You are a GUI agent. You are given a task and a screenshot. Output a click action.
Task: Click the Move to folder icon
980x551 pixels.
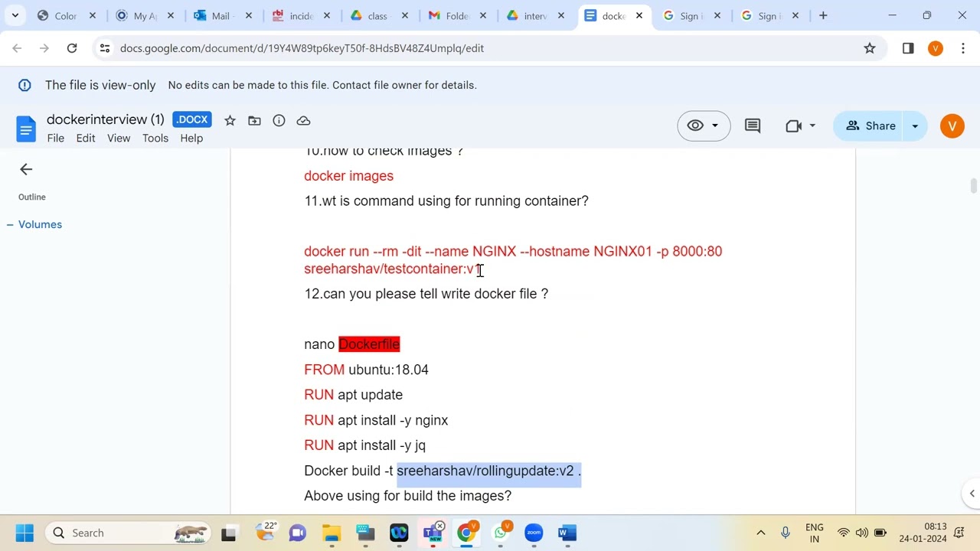[254, 120]
